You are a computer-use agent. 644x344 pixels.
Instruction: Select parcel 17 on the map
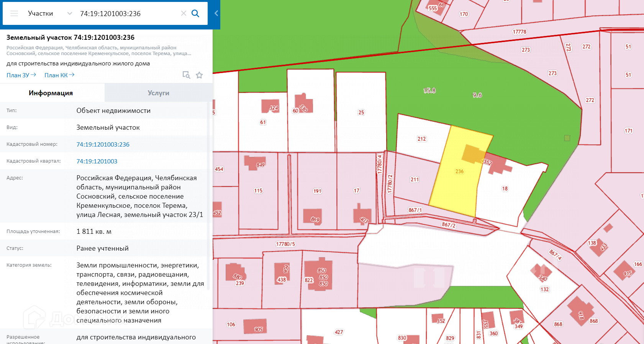point(357,191)
